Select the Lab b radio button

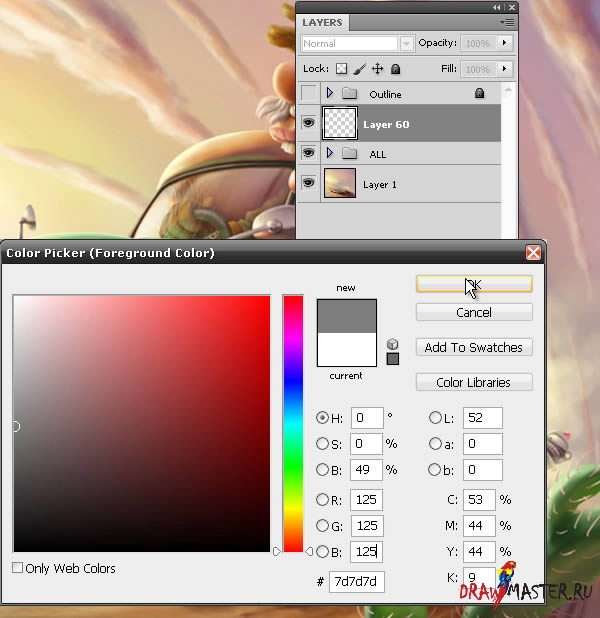pos(434,469)
